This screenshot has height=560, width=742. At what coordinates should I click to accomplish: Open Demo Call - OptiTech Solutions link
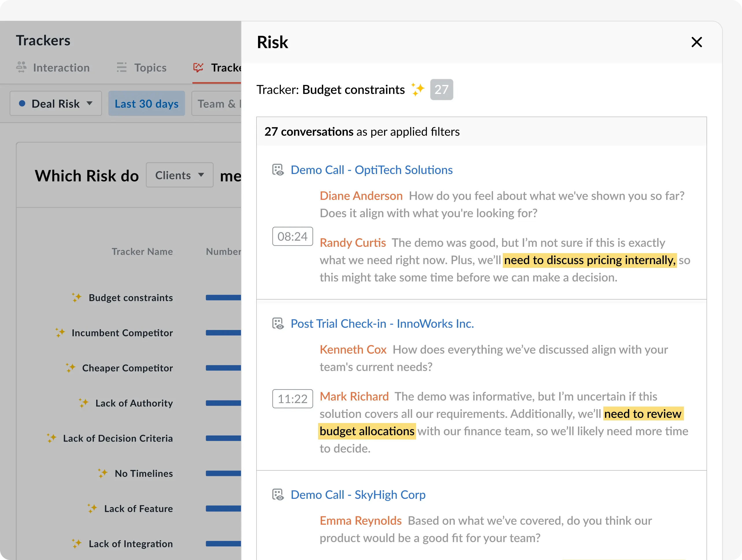tap(371, 170)
